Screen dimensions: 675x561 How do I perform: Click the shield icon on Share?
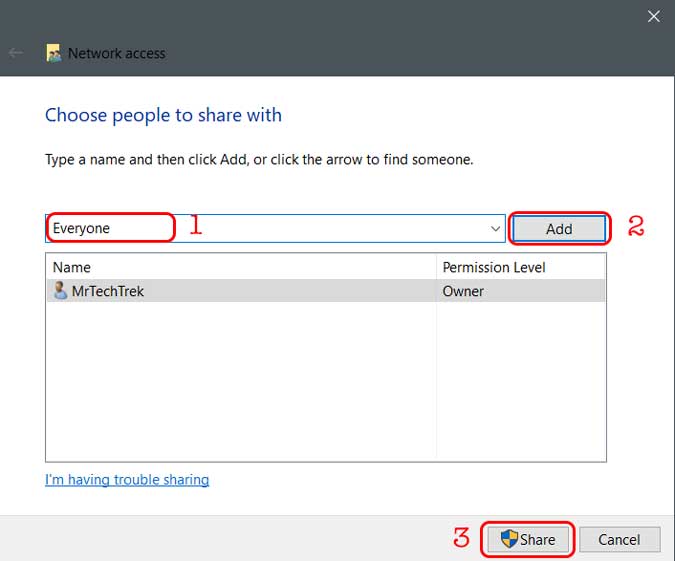point(509,539)
